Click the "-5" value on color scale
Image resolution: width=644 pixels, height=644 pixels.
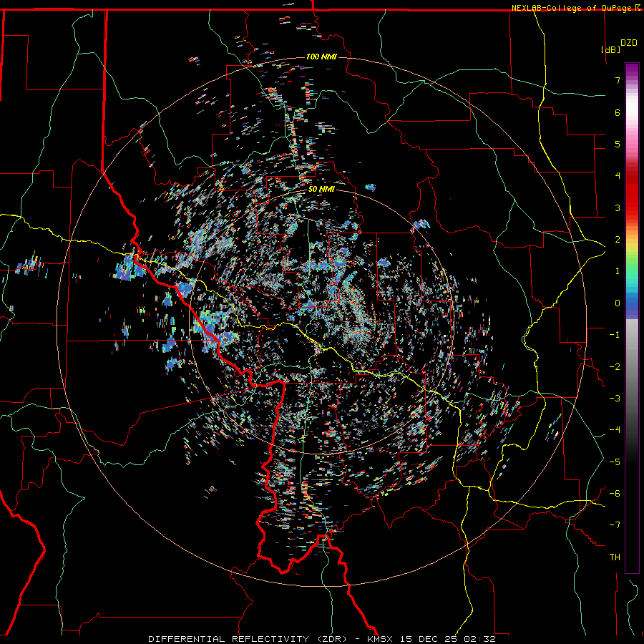click(x=615, y=462)
